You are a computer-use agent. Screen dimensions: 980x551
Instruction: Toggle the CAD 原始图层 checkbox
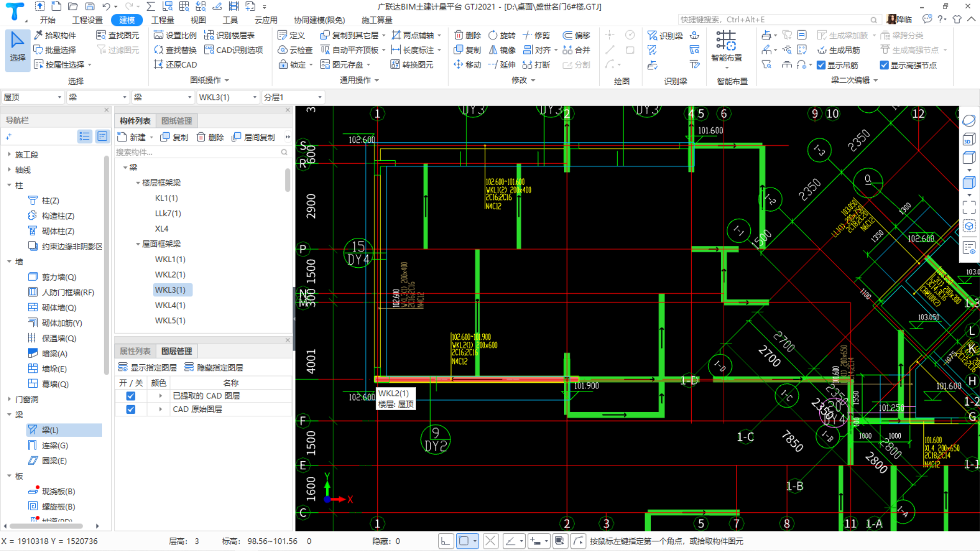[131, 409]
